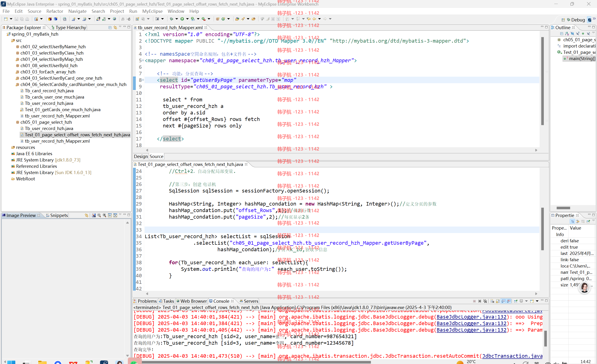This screenshot has width=597, height=364.
Task: Click the Save icon in main toolbar
Action: click(x=16, y=19)
